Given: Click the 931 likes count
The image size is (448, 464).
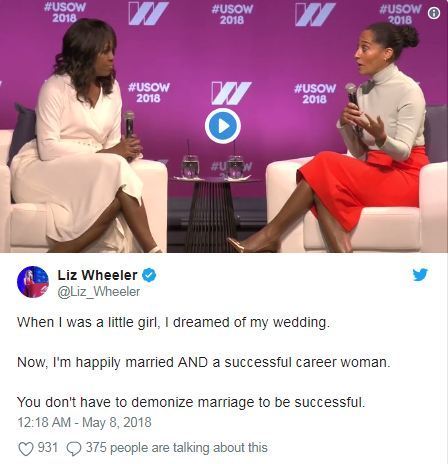Looking at the screenshot, I should [x=48, y=448].
